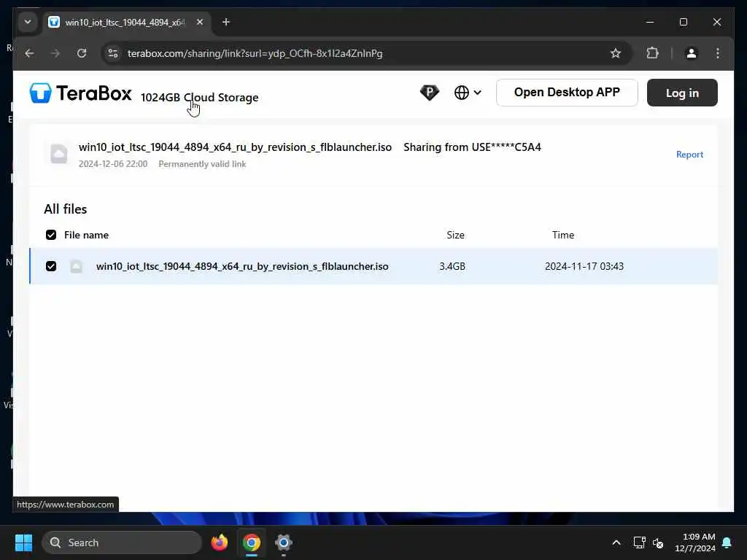Click the header file title win10_iot_ltsc iso
This screenshot has width=747, height=560.
pyautogui.click(x=236, y=147)
